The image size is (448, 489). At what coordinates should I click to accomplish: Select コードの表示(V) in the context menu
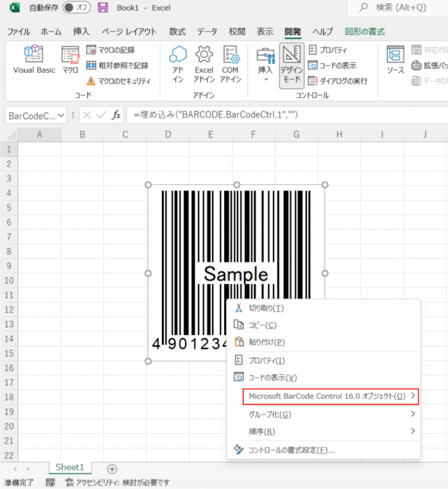(324, 378)
